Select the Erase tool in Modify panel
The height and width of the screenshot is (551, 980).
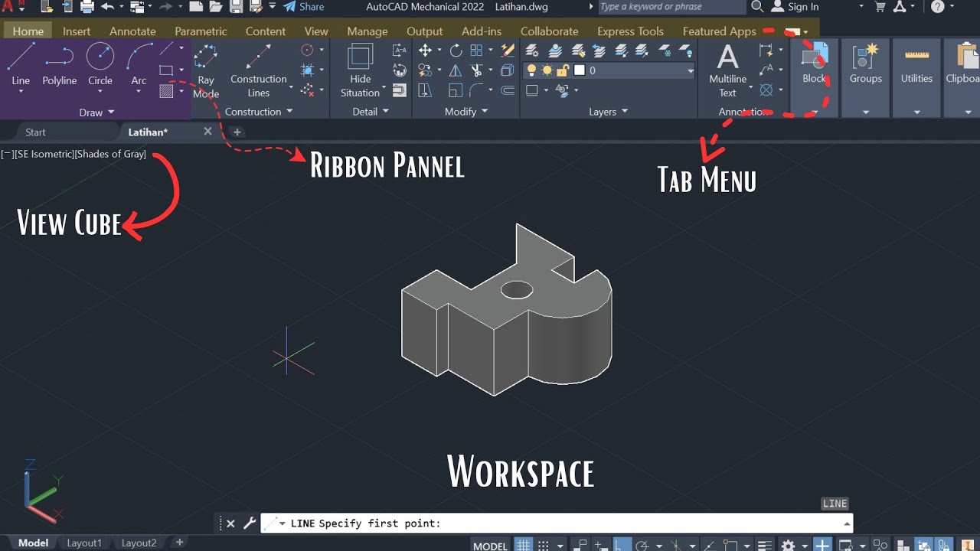[x=507, y=51]
